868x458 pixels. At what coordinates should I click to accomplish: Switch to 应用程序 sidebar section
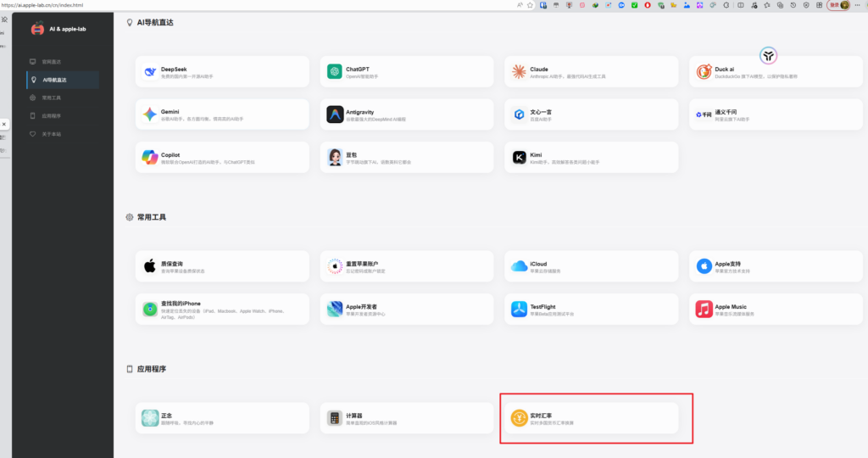coord(52,116)
